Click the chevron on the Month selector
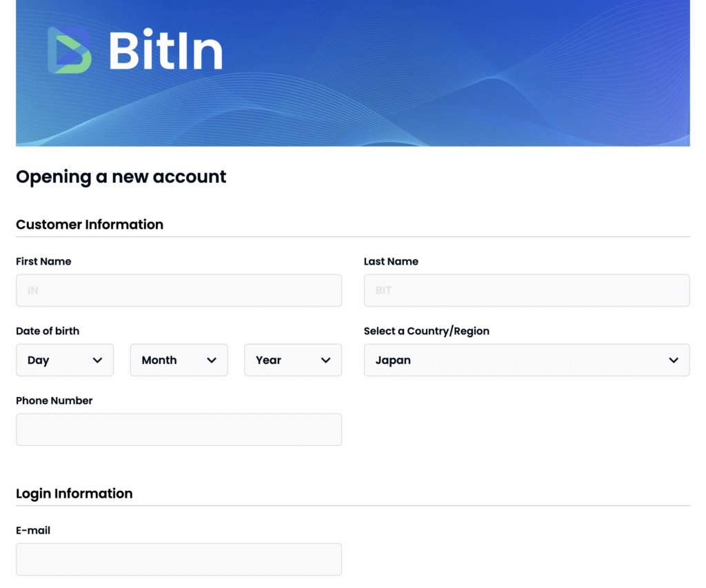Viewport: 706px width, 588px height. (x=212, y=360)
